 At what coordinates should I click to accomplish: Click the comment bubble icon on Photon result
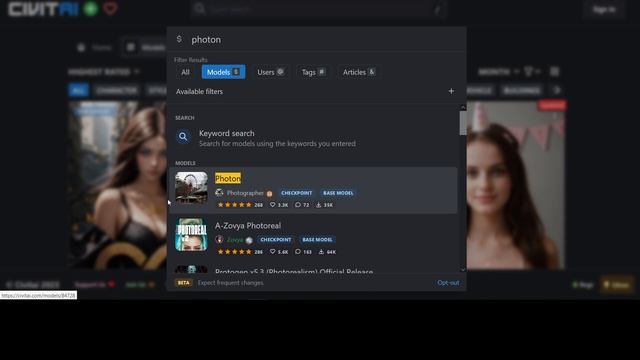pos(298,205)
